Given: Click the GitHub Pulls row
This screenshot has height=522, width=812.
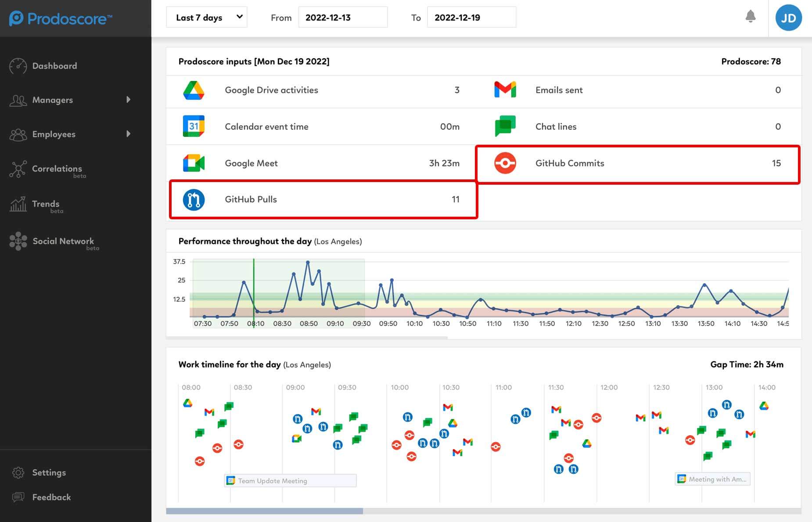Looking at the screenshot, I should pyautogui.click(x=323, y=200).
